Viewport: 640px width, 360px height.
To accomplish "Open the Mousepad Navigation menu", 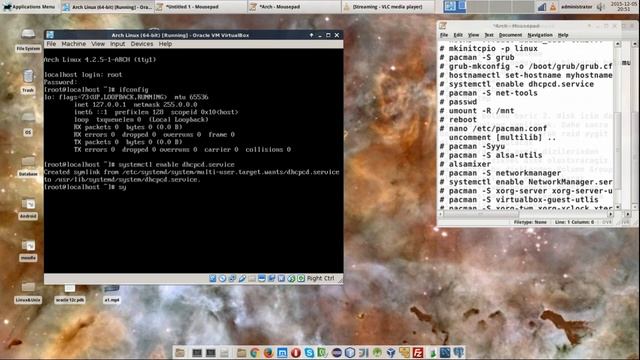I will pyautogui.click(x=540, y=35).
